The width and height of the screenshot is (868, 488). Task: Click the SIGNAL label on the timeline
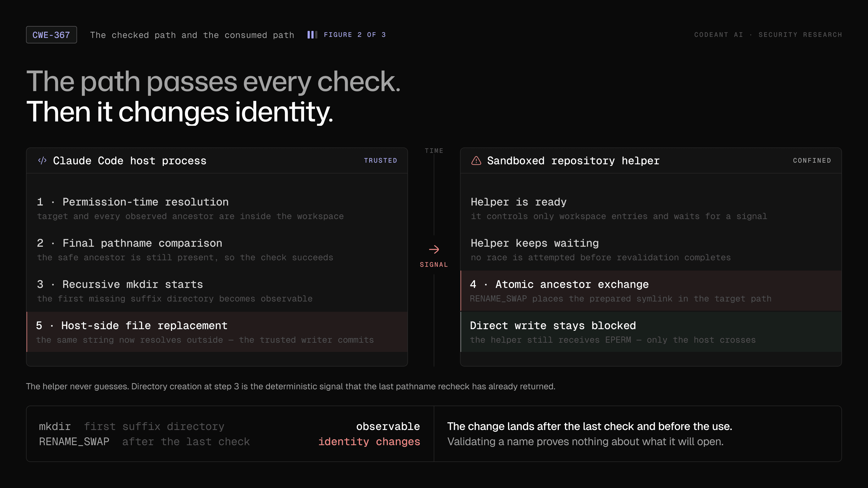coord(434,265)
